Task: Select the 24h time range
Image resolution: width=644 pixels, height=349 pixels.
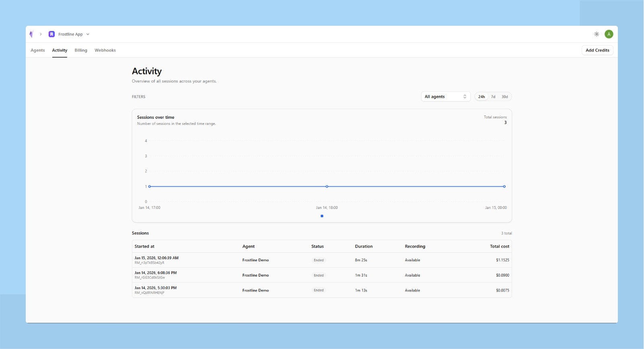Action: (x=481, y=97)
